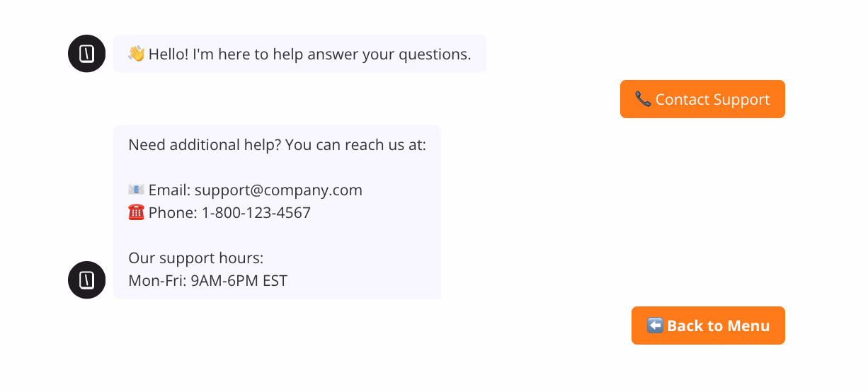This screenshot has height=392, width=868.
Task: Go back using the Back to Menu label
Action: click(718, 325)
